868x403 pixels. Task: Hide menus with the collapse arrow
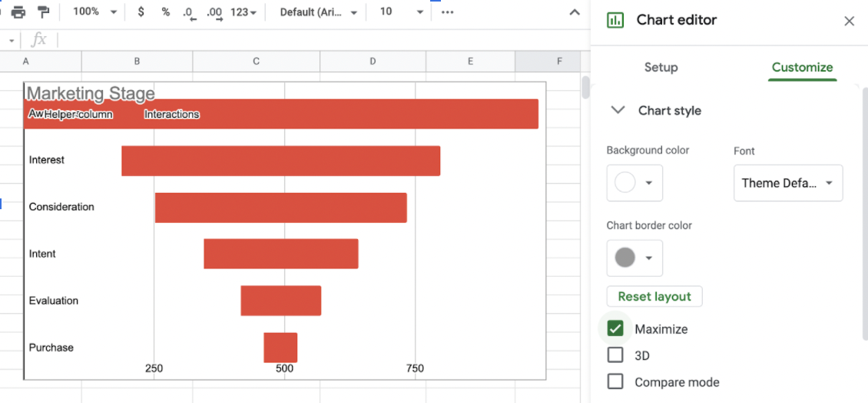574,12
